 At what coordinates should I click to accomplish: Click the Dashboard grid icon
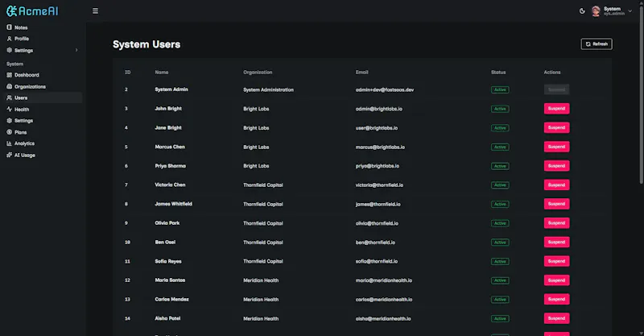coord(9,75)
